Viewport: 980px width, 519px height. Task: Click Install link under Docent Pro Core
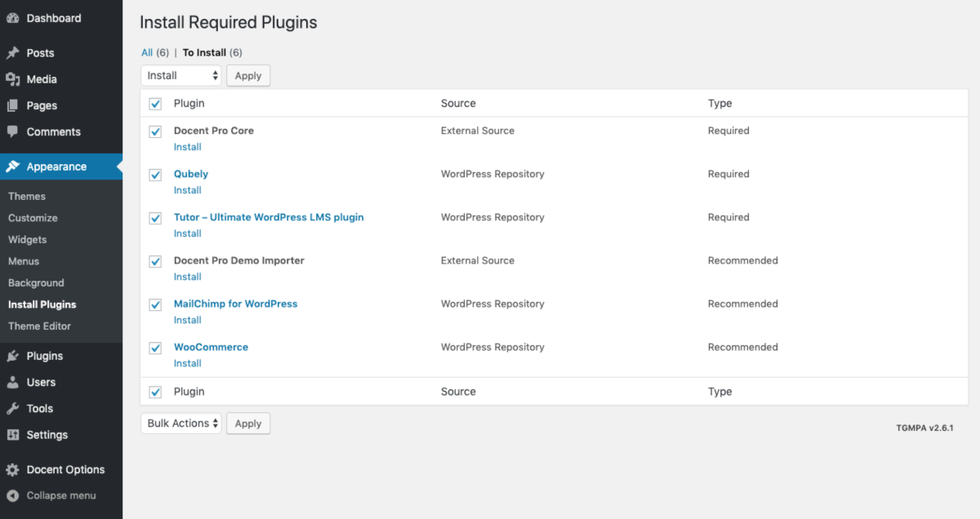click(x=188, y=147)
